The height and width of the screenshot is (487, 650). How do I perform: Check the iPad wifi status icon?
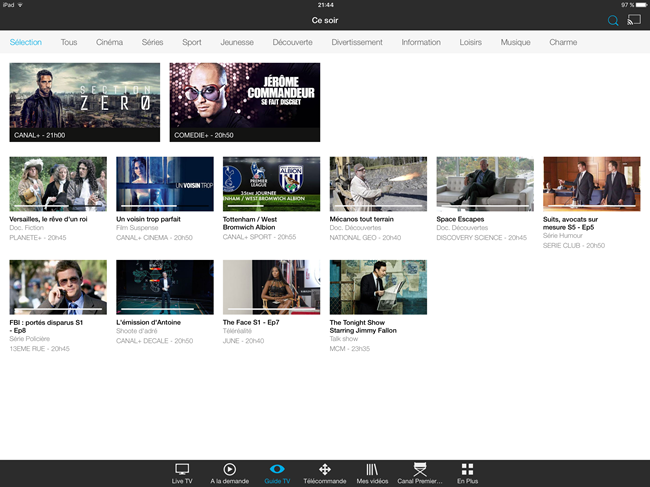pos(20,5)
